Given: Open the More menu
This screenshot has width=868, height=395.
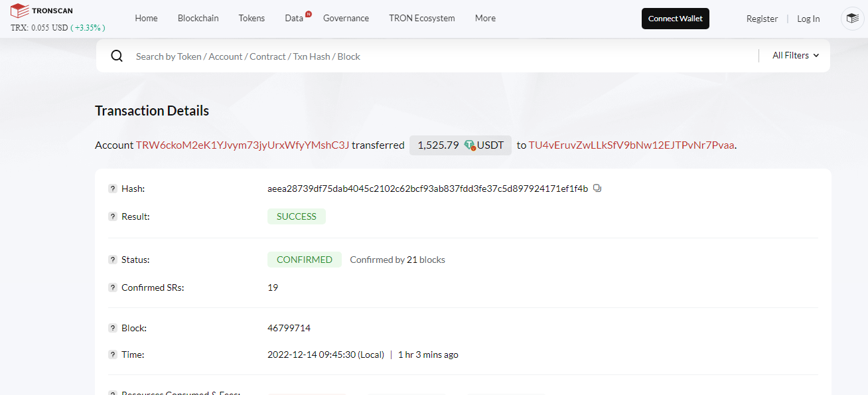Looking at the screenshot, I should coord(485,18).
